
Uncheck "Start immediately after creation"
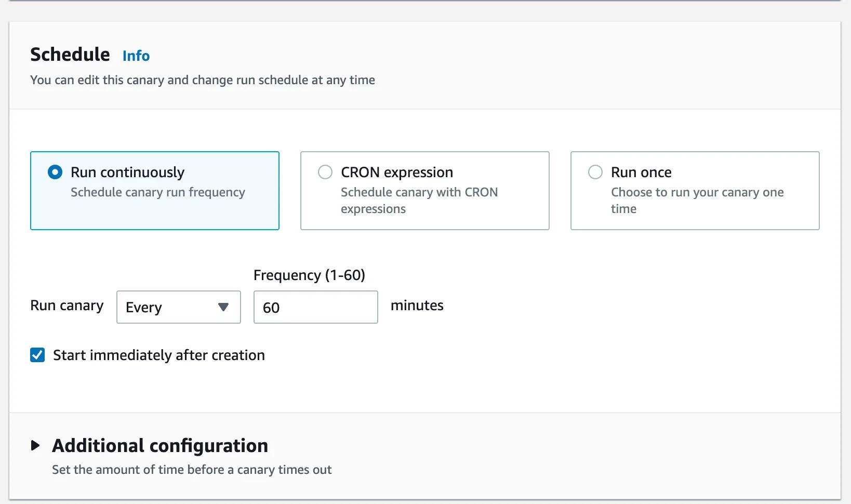pos(37,354)
